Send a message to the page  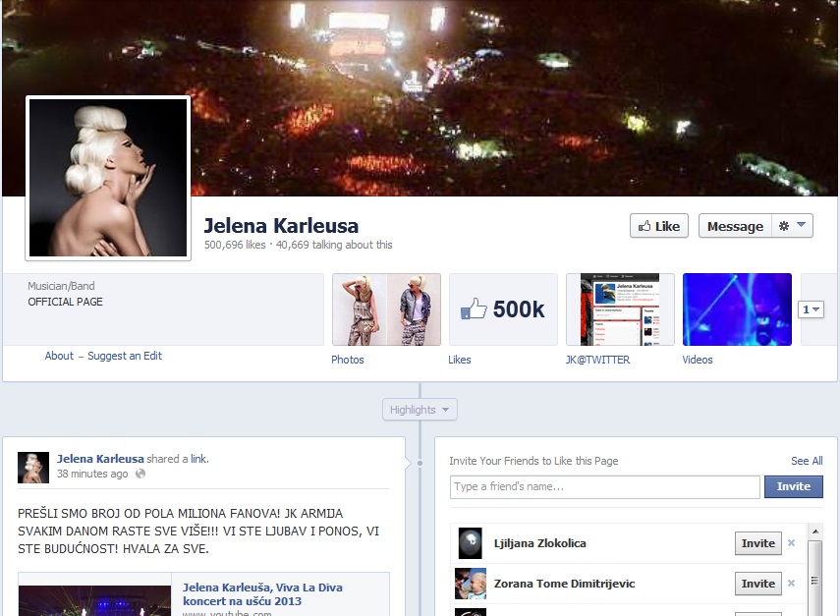(x=734, y=226)
